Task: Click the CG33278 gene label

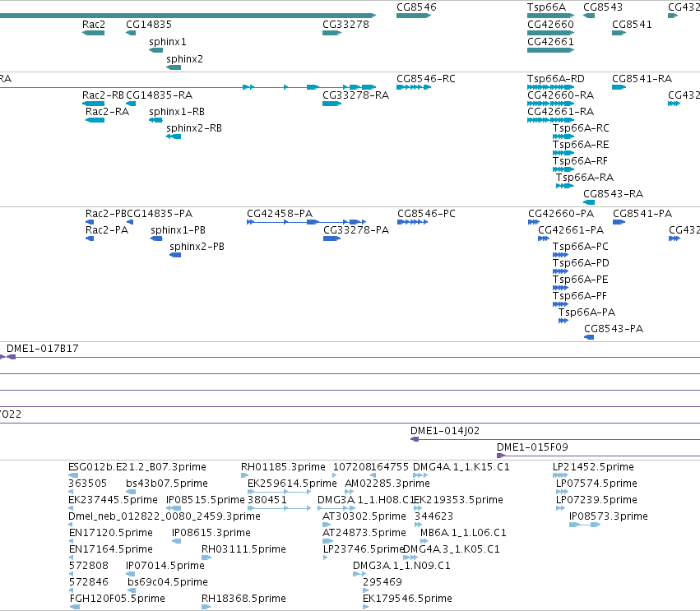Action: 346,25
